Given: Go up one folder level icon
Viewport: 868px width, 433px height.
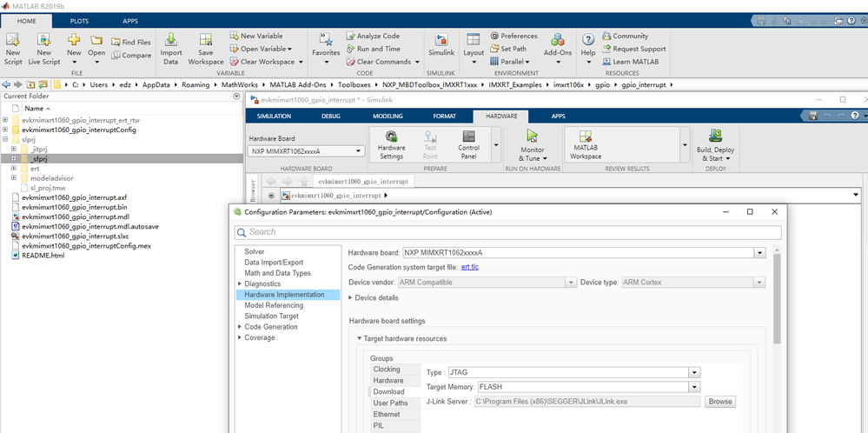Looking at the screenshot, I should [x=30, y=84].
